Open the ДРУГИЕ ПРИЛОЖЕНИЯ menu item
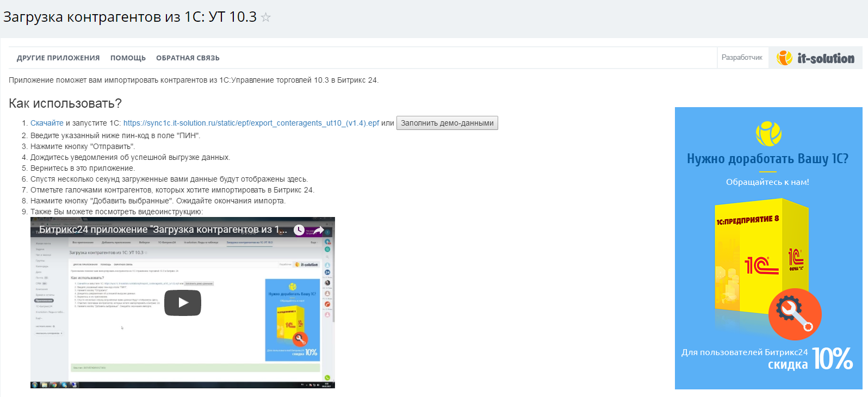 [x=58, y=58]
